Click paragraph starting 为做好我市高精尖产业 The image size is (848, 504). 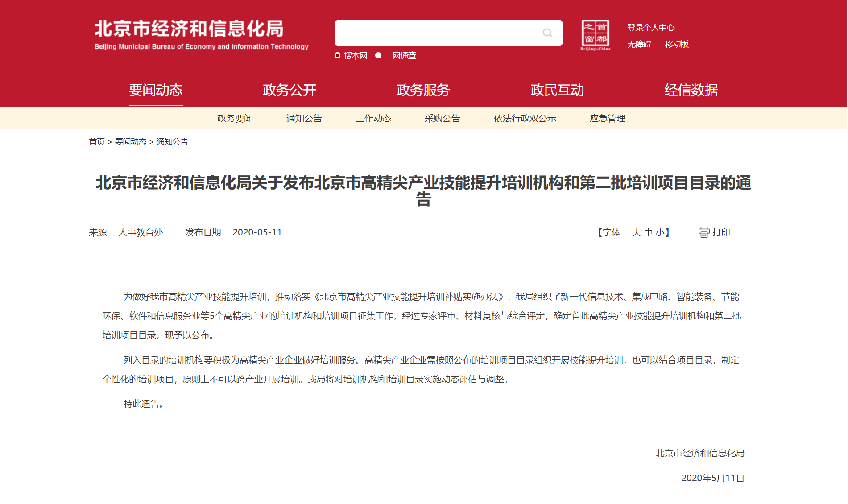pyautogui.click(x=422, y=316)
